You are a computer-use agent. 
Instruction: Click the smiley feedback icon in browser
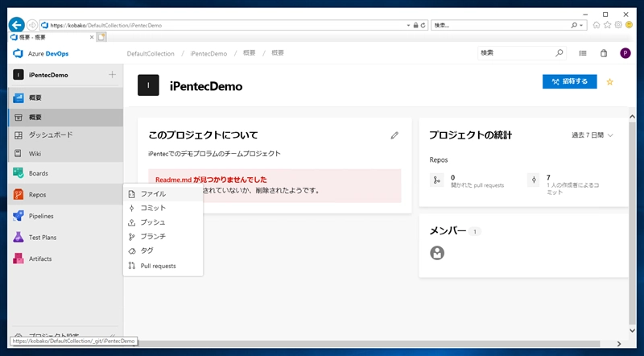(x=629, y=25)
